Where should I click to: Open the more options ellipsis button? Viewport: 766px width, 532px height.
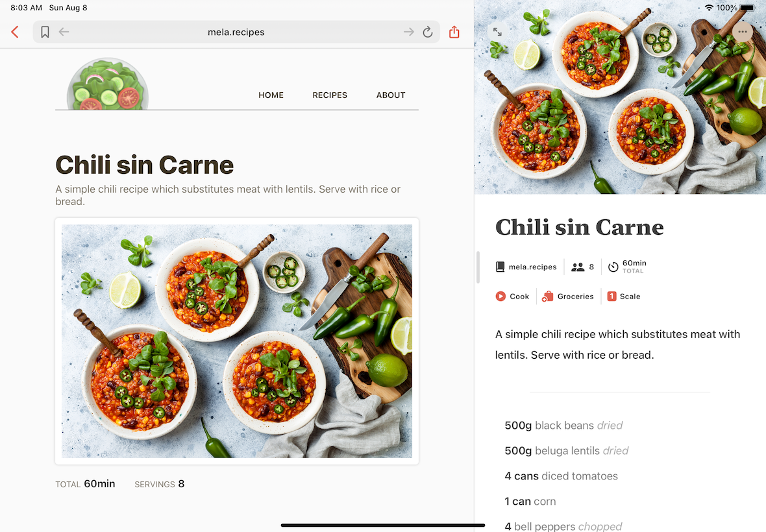tap(743, 32)
